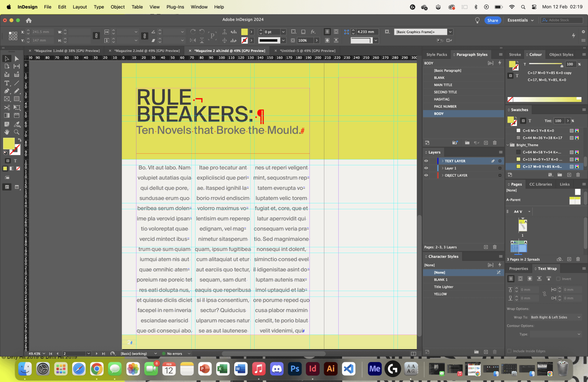Delete the selected swatch using the trash icon
Viewport: 588px width, 382px height.
pyautogui.click(x=578, y=175)
